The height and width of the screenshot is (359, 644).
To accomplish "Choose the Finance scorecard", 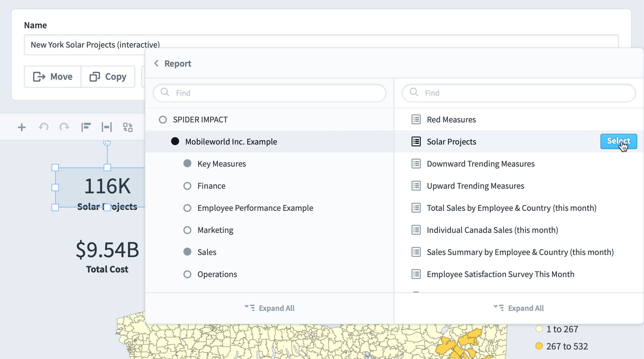I will pos(270,186).
